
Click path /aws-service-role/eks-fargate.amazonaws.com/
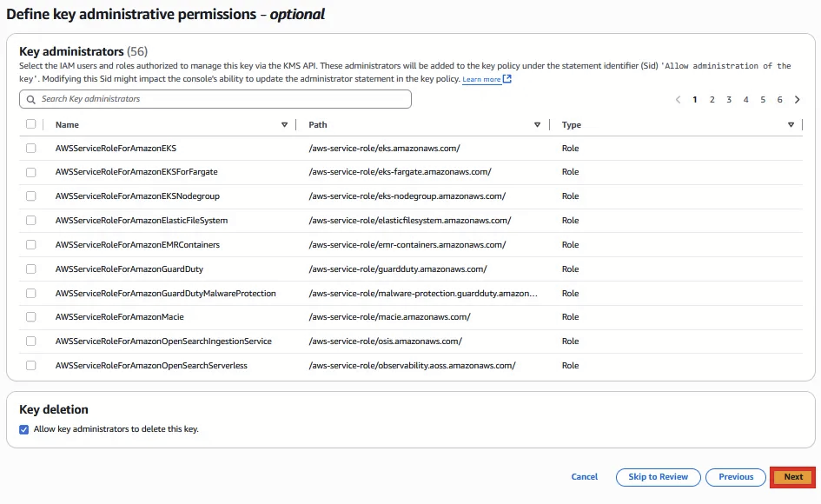tap(400, 172)
